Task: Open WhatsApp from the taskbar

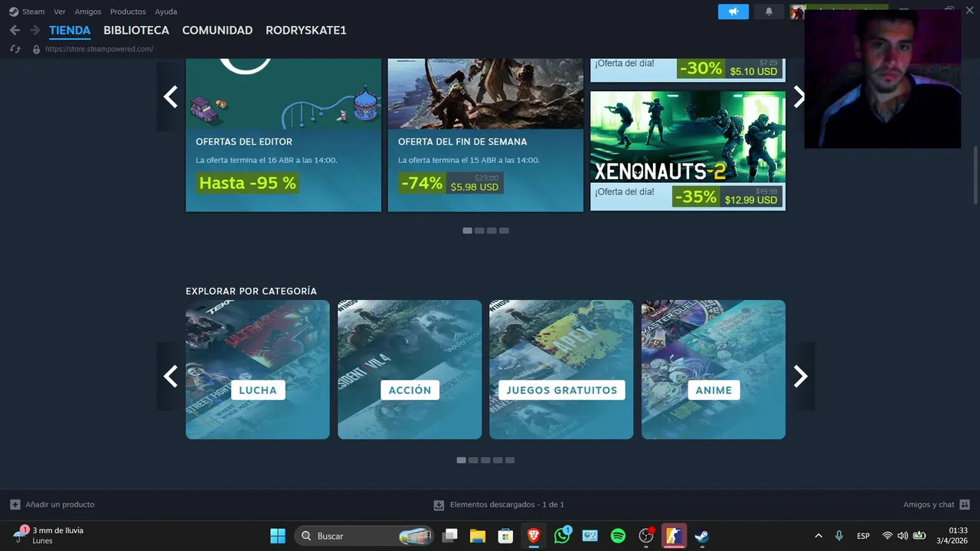Action: coord(562,536)
